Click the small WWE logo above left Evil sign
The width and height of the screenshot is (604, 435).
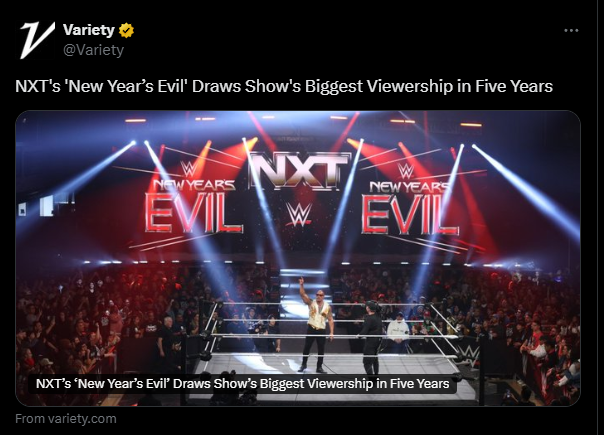tap(188, 169)
